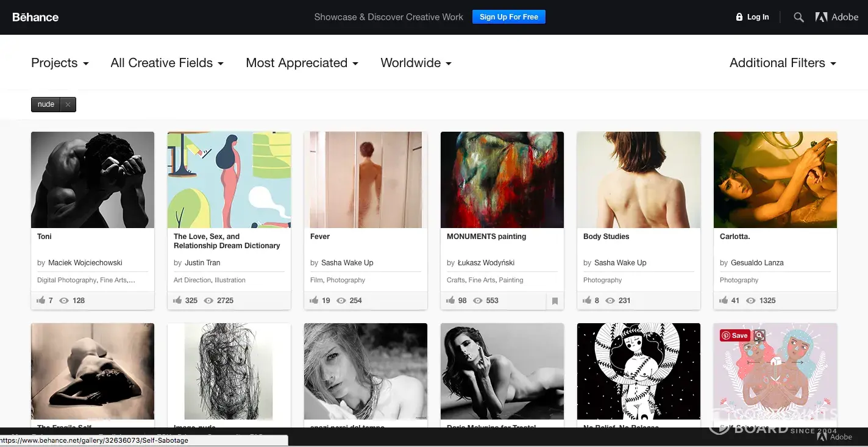
Task: Expand the Worldwide location dropdown
Action: (x=416, y=63)
